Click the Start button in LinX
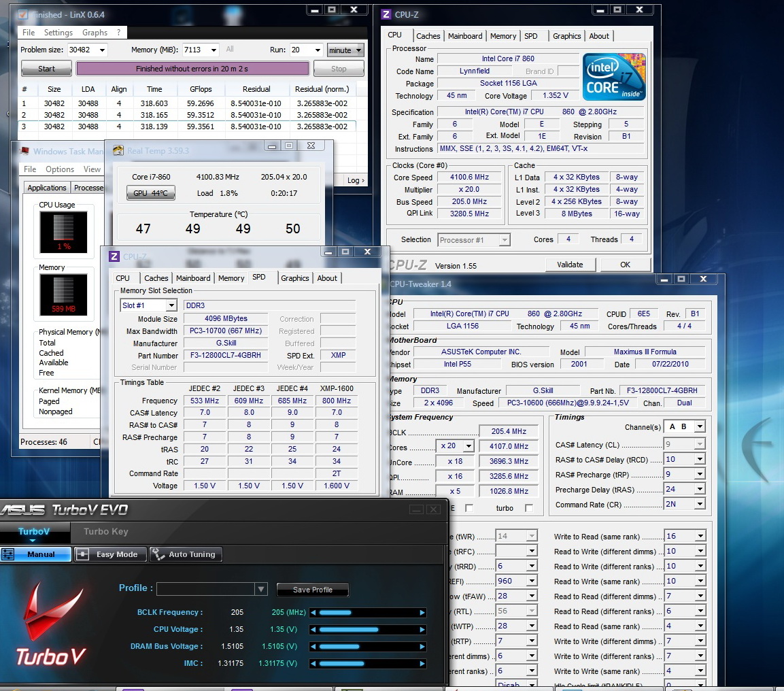The image size is (784, 691). [46, 69]
